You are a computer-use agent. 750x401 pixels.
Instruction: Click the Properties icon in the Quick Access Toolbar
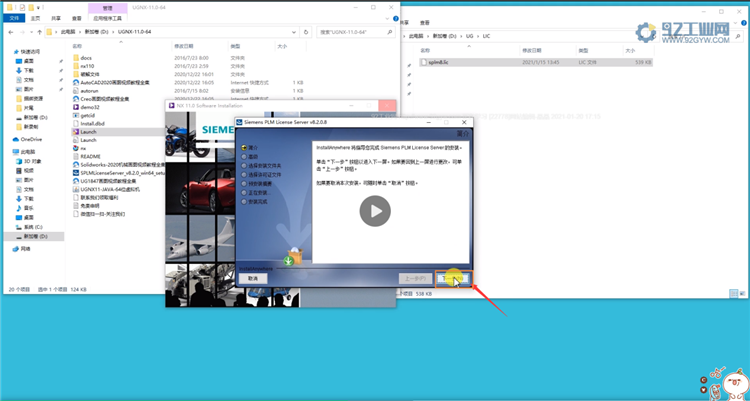(22, 8)
